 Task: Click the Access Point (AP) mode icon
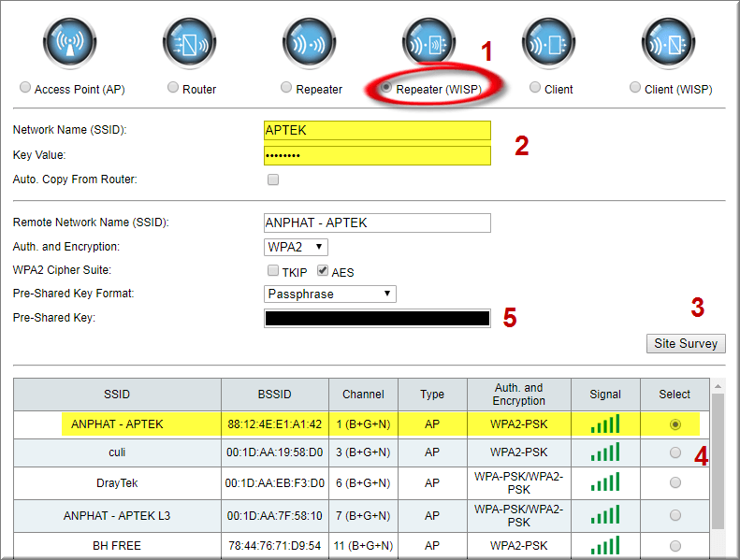[x=69, y=43]
